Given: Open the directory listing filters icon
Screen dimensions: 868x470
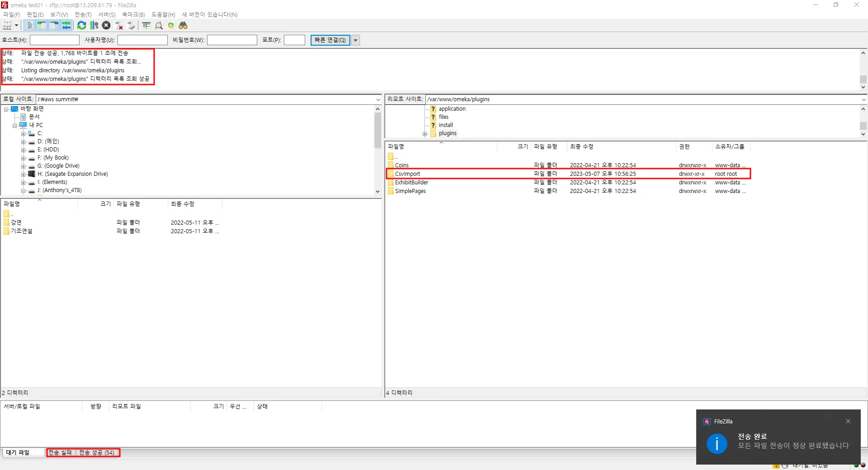Looking at the screenshot, I should point(146,26).
